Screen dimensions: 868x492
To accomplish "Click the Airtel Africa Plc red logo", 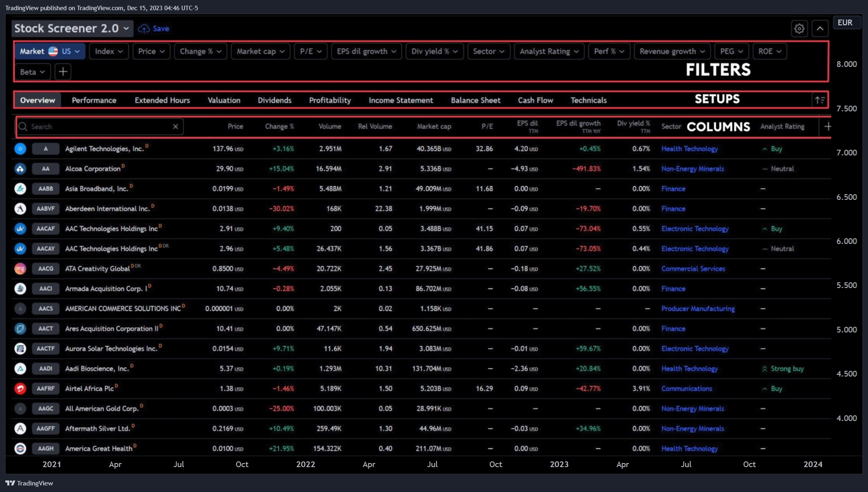I will pyautogui.click(x=20, y=389).
